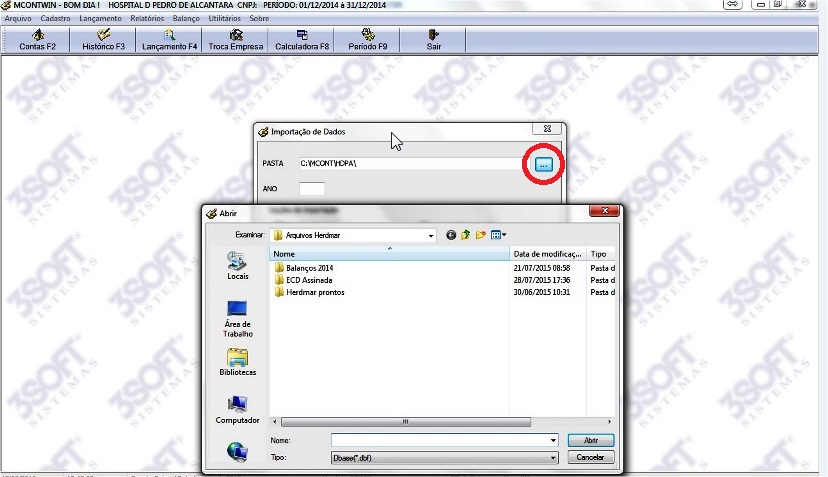The height and width of the screenshot is (477, 828).
Task: Close the Abrir dialog
Action: click(x=605, y=211)
